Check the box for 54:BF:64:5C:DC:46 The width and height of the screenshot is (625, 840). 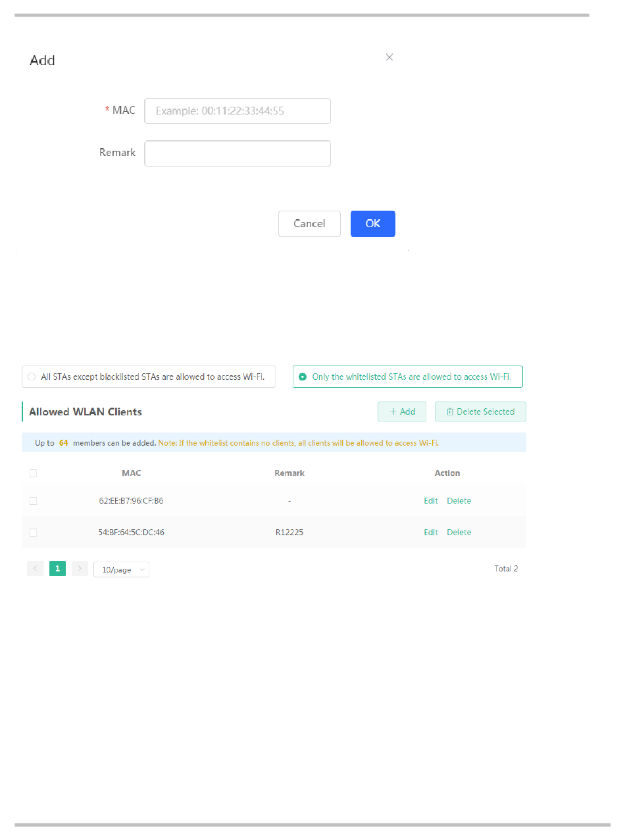(34, 533)
